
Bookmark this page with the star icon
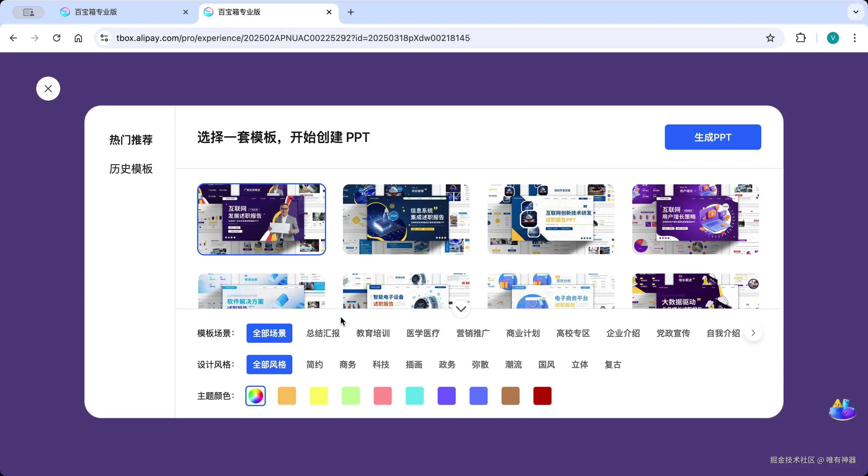point(770,38)
